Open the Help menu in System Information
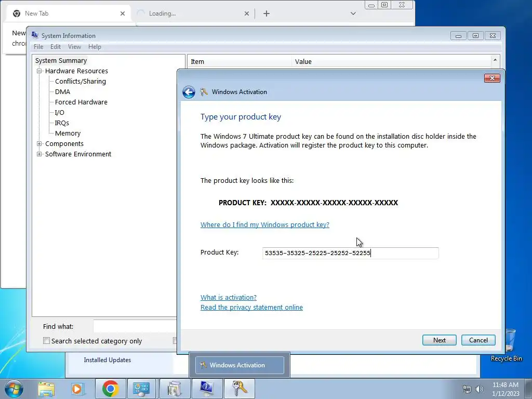Screen dimensions: 532x399 point(95,47)
